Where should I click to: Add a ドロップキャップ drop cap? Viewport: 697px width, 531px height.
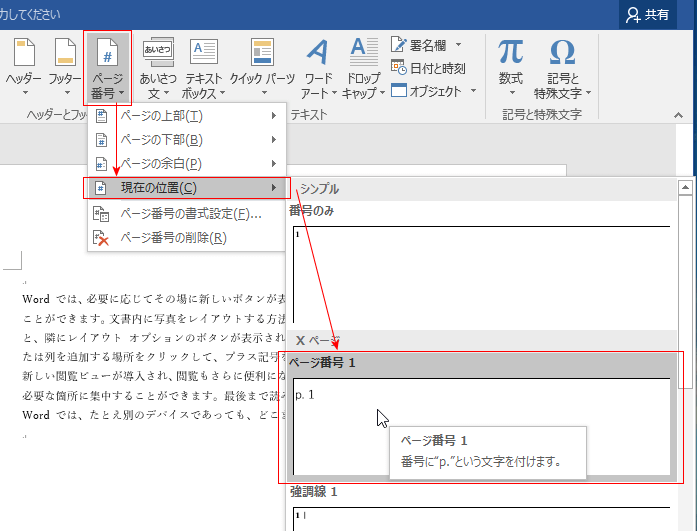point(364,68)
